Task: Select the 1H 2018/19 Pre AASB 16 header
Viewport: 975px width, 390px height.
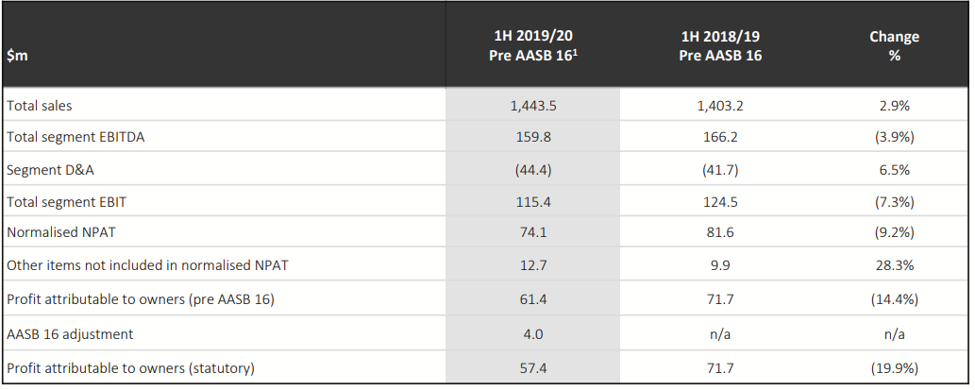Action: [x=720, y=46]
